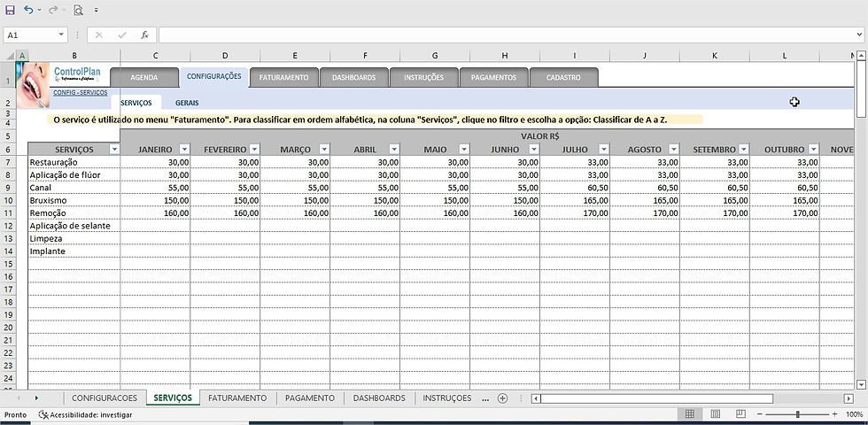Open Print Preview icon in quick access toolbar

point(79,10)
